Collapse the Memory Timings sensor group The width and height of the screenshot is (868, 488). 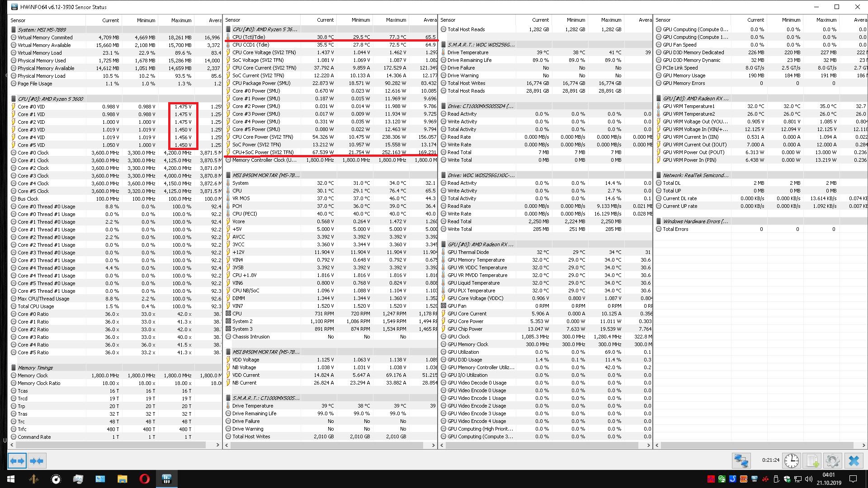pos(35,368)
